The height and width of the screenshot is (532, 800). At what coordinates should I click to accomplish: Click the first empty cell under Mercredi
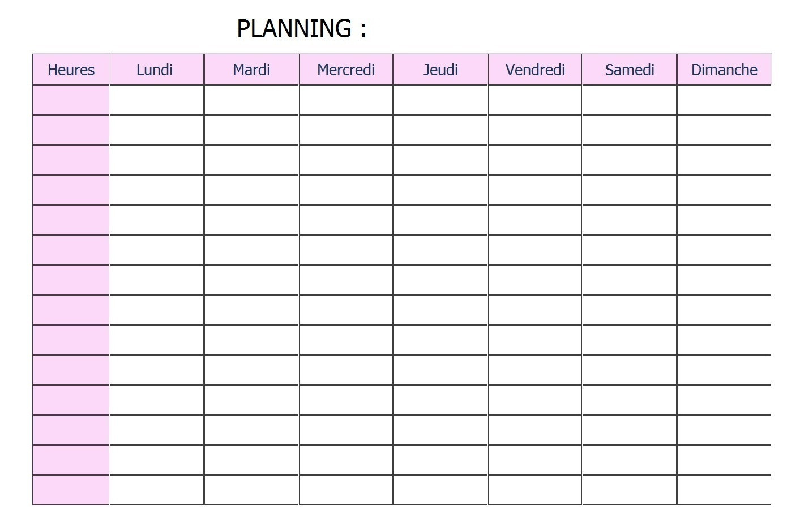click(x=345, y=100)
